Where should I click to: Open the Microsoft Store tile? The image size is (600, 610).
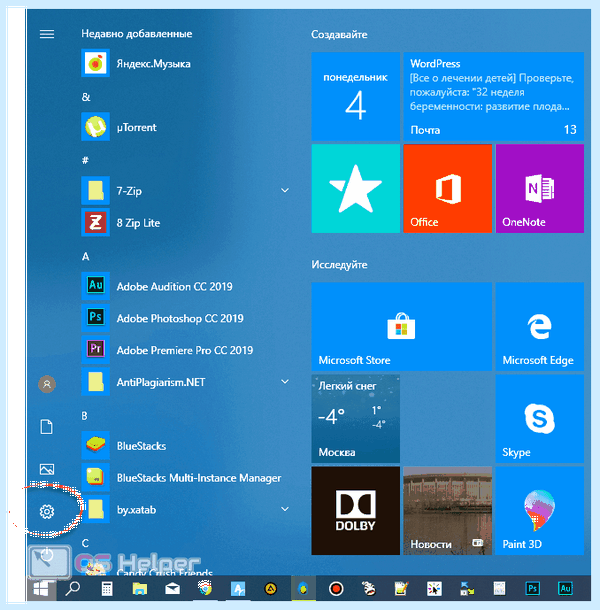click(x=402, y=326)
